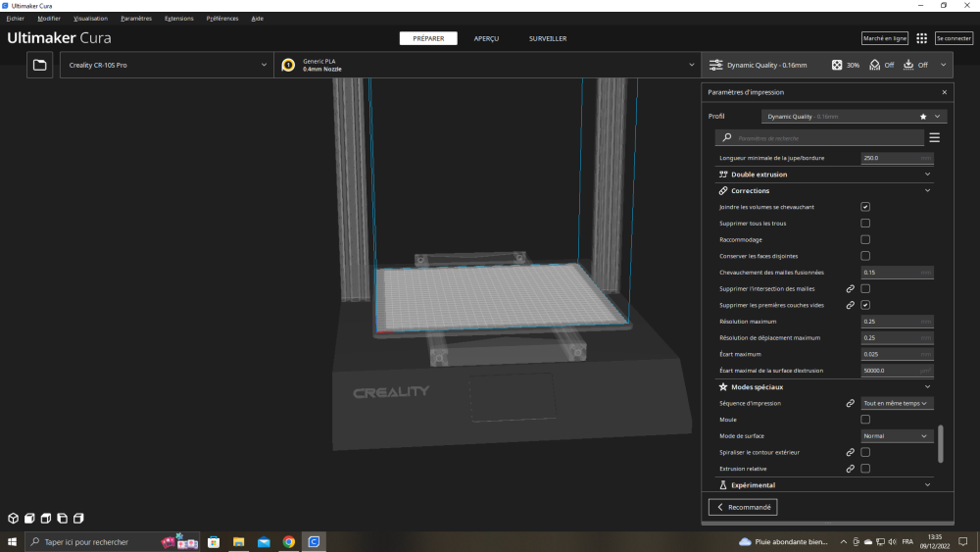Uncheck Supprimer les premières couches vides

click(x=865, y=305)
